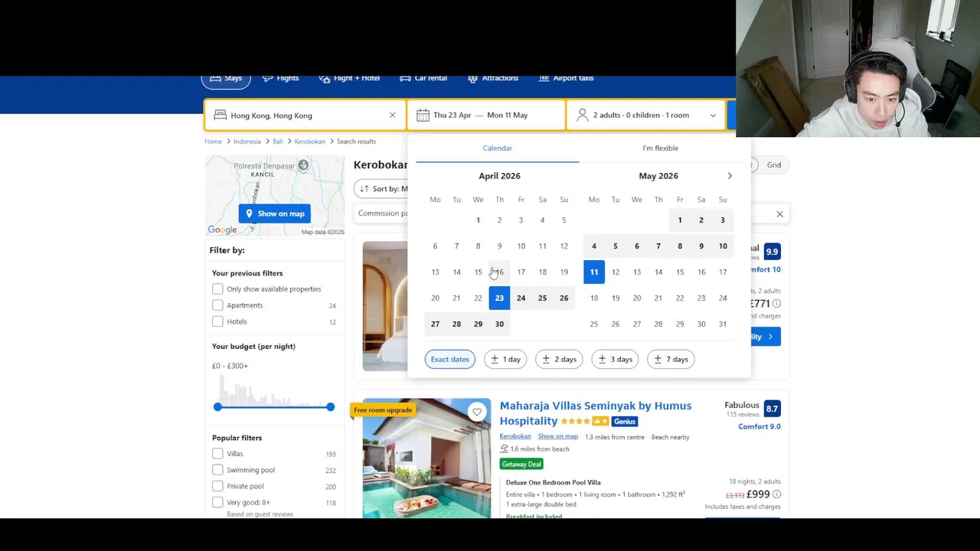Screen dimensions: 980x551
Task: Click the person icon in guests field
Action: 583,115
